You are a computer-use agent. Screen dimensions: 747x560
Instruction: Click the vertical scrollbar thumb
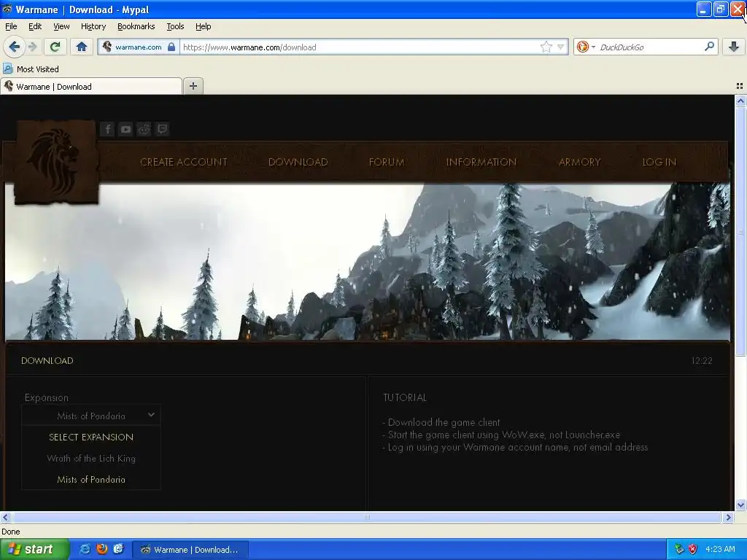click(740, 231)
